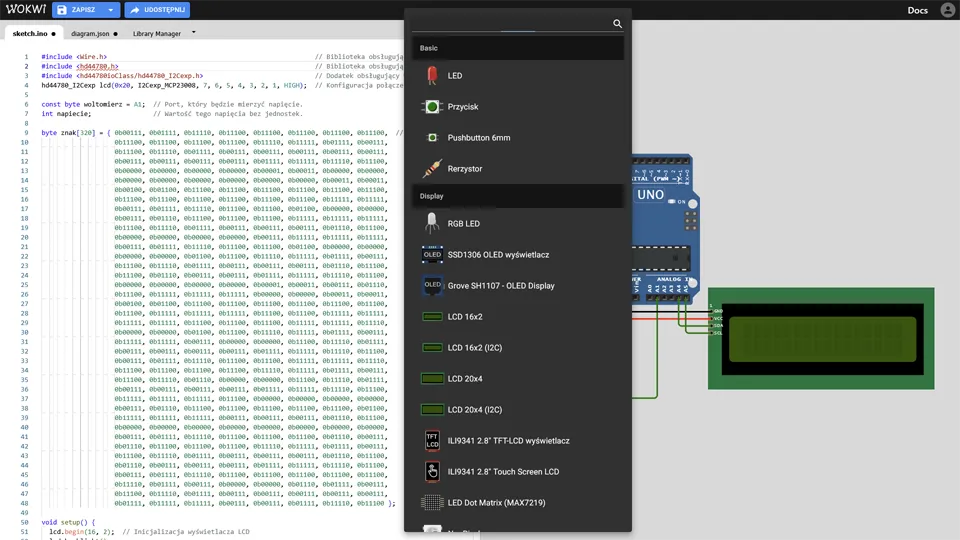Screen dimensions: 960x540
Task: Select the LCD 16x2 icon
Action: pyautogui.click(x=432, y=317)
